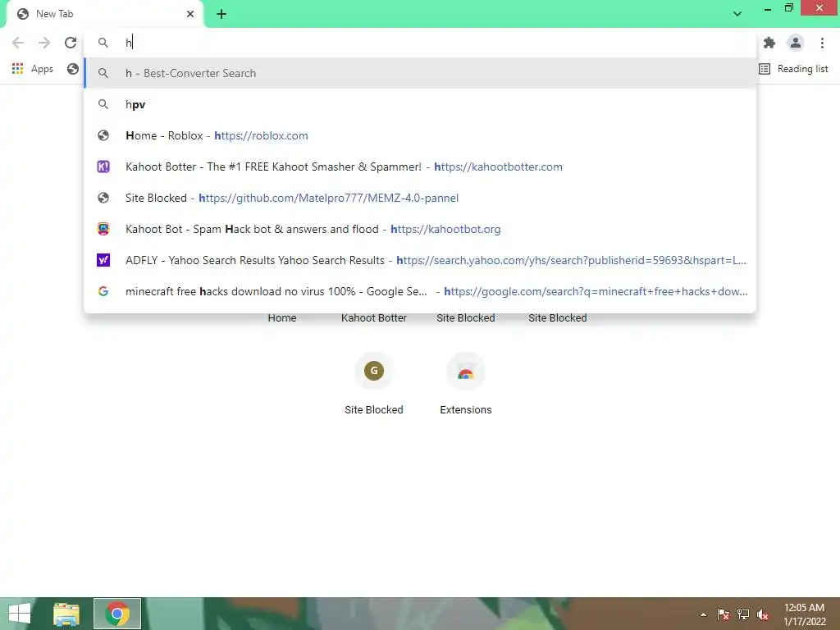This screenshot has height=630, width=840.
Task: Open Action Center flag tray icon
Action: (x=723, y=614)
